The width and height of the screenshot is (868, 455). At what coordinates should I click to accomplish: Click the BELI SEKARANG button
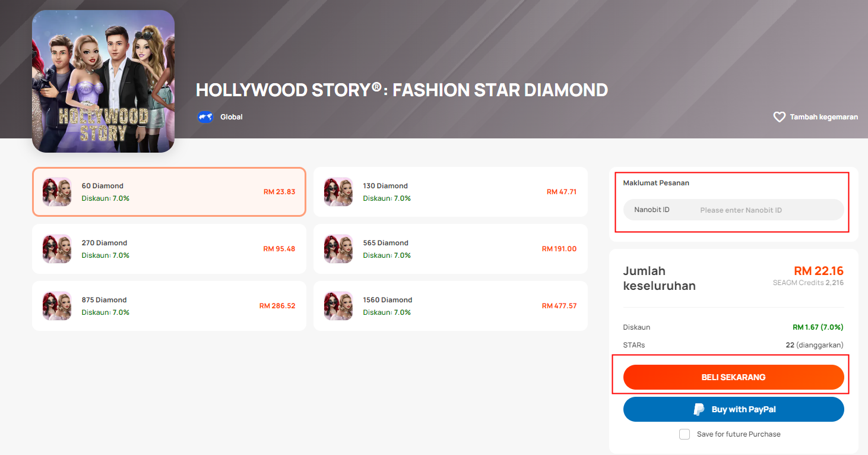pyautogui.click(x=733, y=377)
